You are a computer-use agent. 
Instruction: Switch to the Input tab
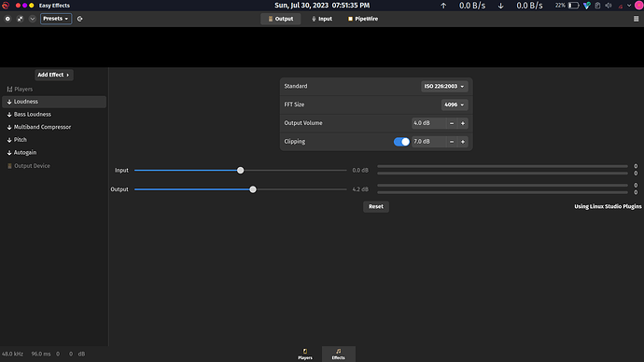click(x=322, y=19)
